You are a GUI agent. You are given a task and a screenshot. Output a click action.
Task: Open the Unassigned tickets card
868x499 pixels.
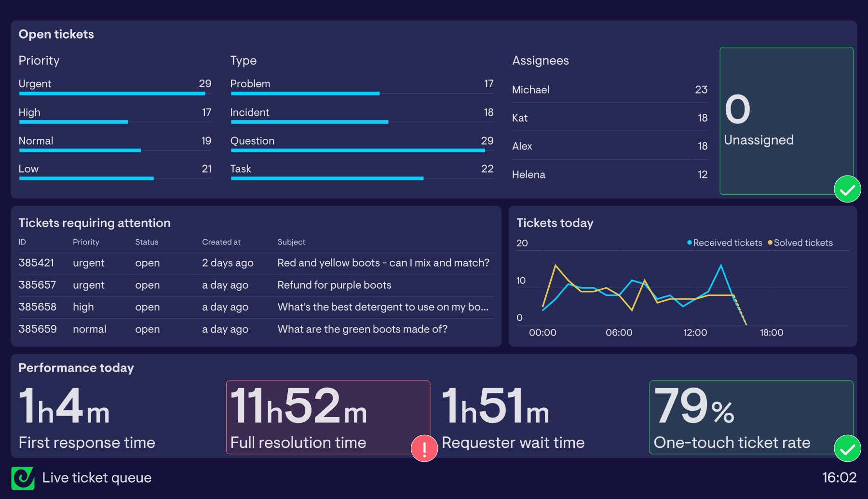click(786, 121)
